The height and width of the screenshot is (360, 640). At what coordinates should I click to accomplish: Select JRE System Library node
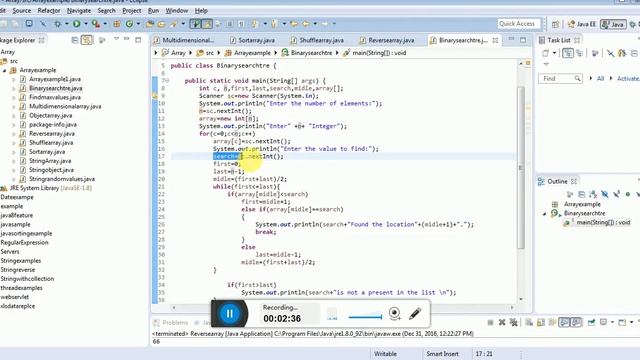coord(51,188)
